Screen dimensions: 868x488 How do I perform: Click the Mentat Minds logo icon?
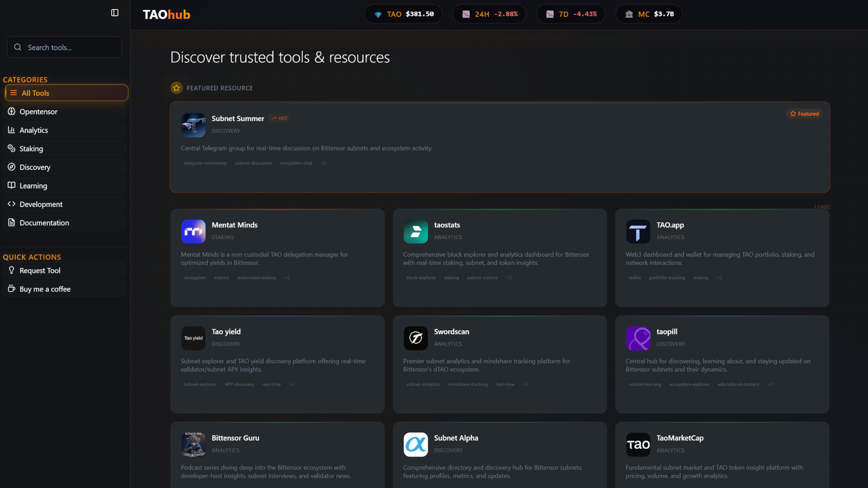click(x=193, y=231)
